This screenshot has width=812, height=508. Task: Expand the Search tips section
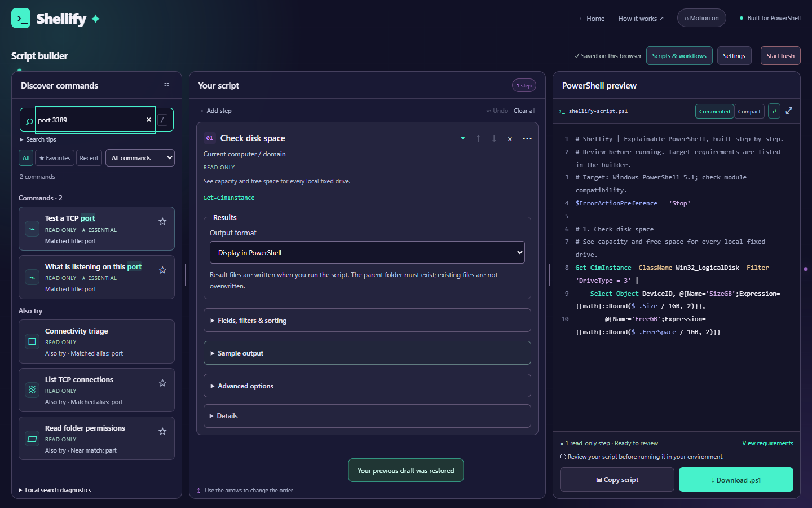click(x=38, y=139)
